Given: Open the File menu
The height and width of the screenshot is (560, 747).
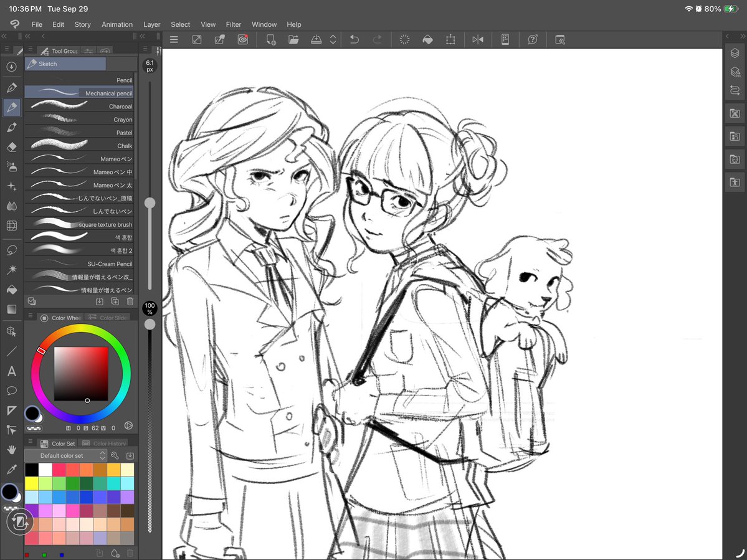Looking at the screenshot, I should click(x=37, y=25).
